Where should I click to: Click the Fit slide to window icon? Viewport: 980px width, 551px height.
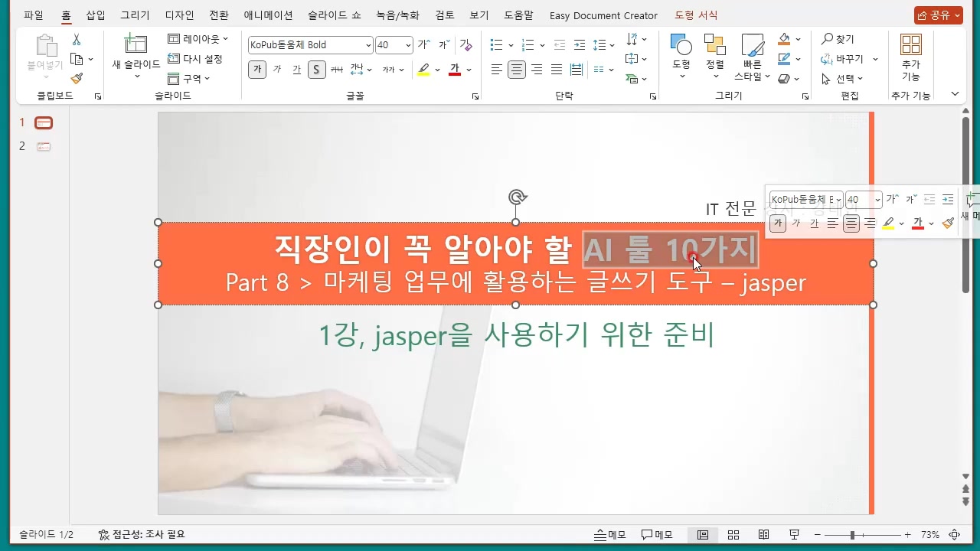pos(955,535)
